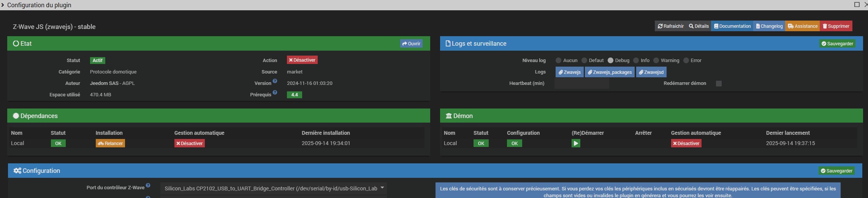The width and height of the screenshot is (868, 198).
Task: Select Error log level
Action: [686, 61]
